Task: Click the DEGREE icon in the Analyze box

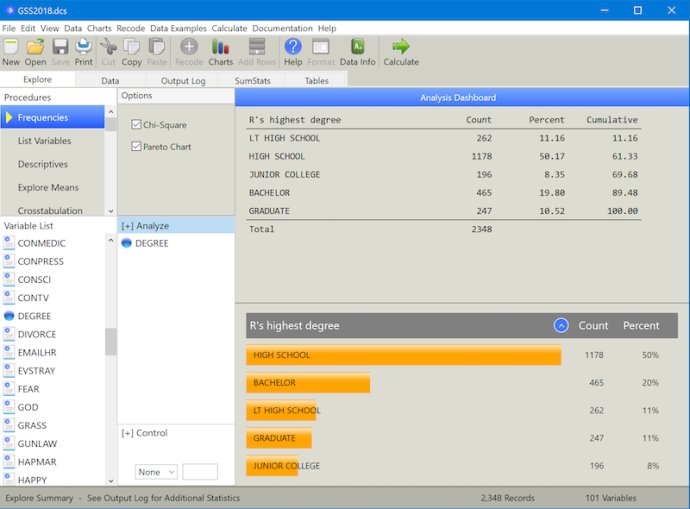Action: (126, 243)
